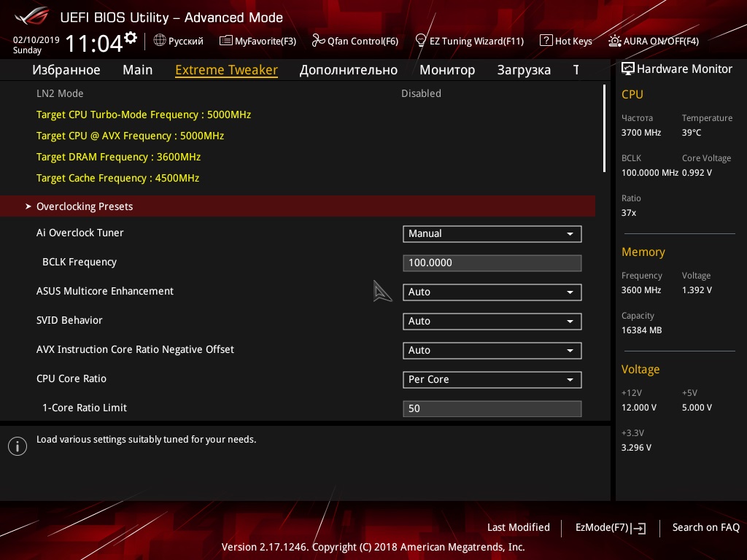Click the settings gear beside the clock
The image size is (747, 560).
[x=131, y=38]
